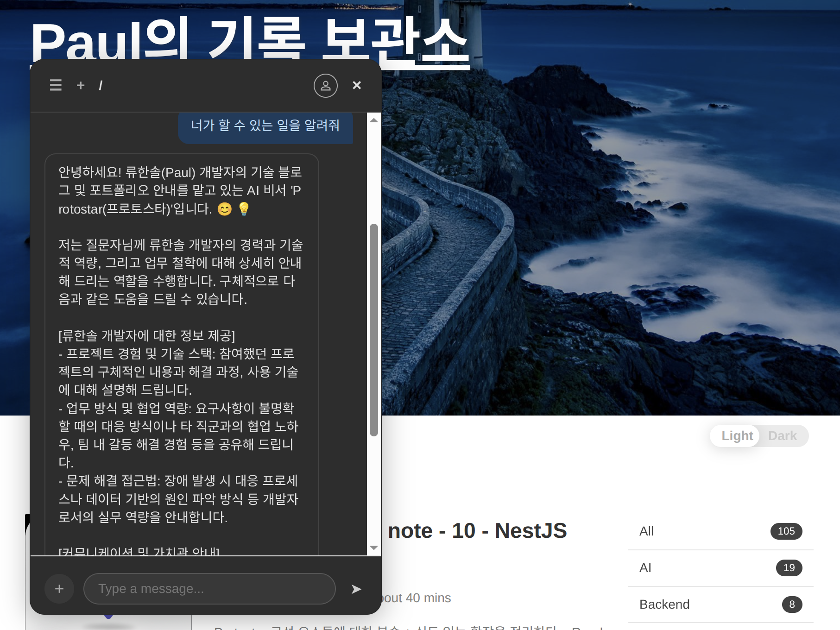Select the All category filter
The height and width of the screenshot is (630, 840).
tap(720, 531)
